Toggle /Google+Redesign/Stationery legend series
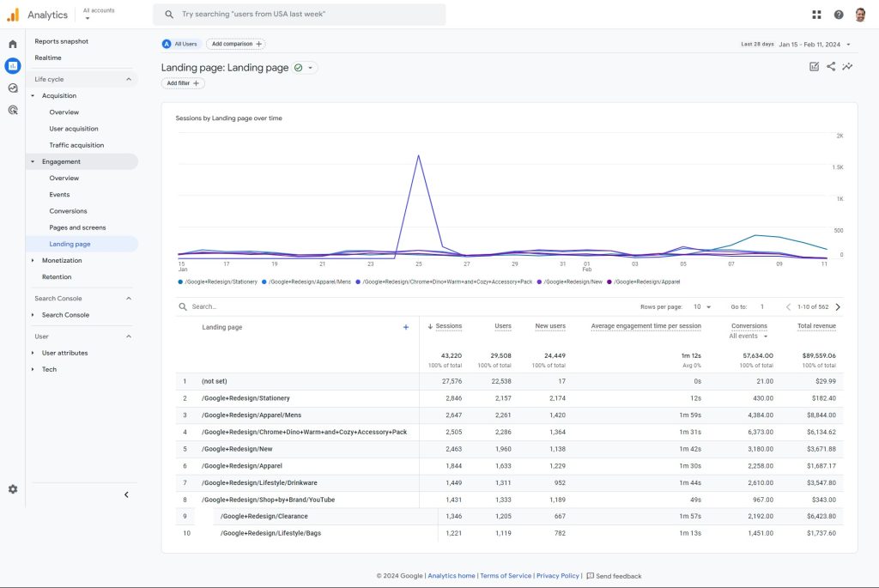The width and height of the screenshot is (879, 588). coord(217,282)
